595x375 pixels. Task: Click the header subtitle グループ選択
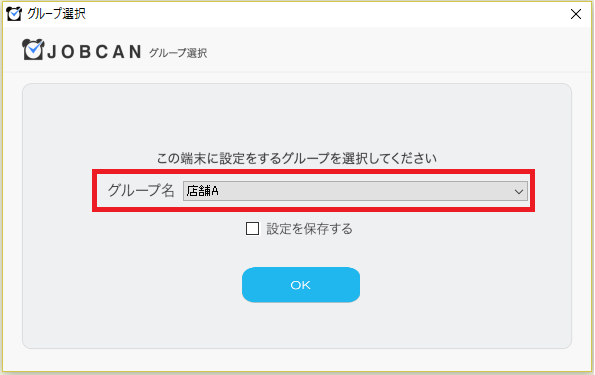click(x=178, y=53)
